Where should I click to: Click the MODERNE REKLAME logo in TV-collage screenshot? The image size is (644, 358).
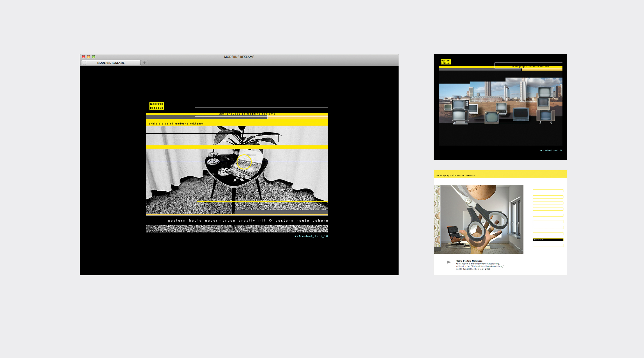446,62
